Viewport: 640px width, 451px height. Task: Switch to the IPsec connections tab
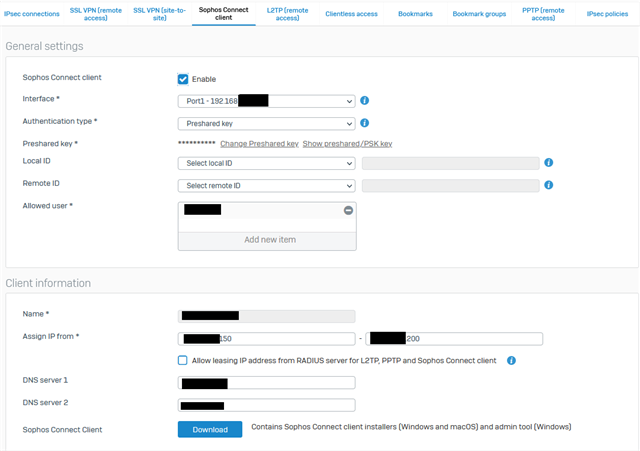click(x=32, y=14)
